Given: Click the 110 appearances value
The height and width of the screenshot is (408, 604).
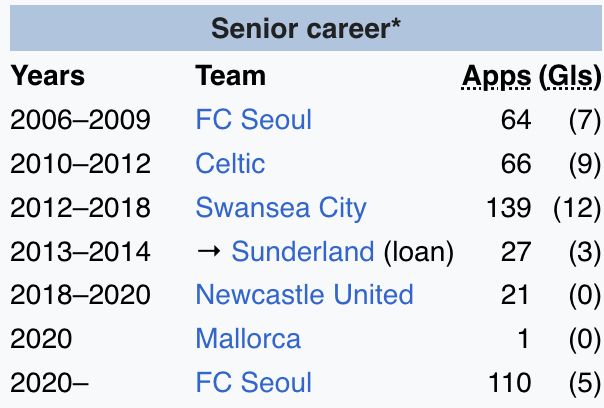Looking at the screenshot, I should (510, 383).
